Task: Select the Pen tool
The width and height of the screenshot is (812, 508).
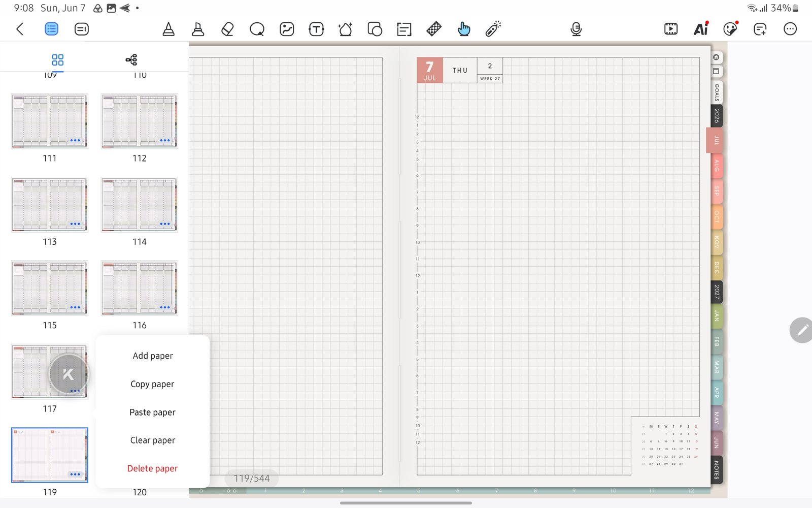Action: point(168,29)
